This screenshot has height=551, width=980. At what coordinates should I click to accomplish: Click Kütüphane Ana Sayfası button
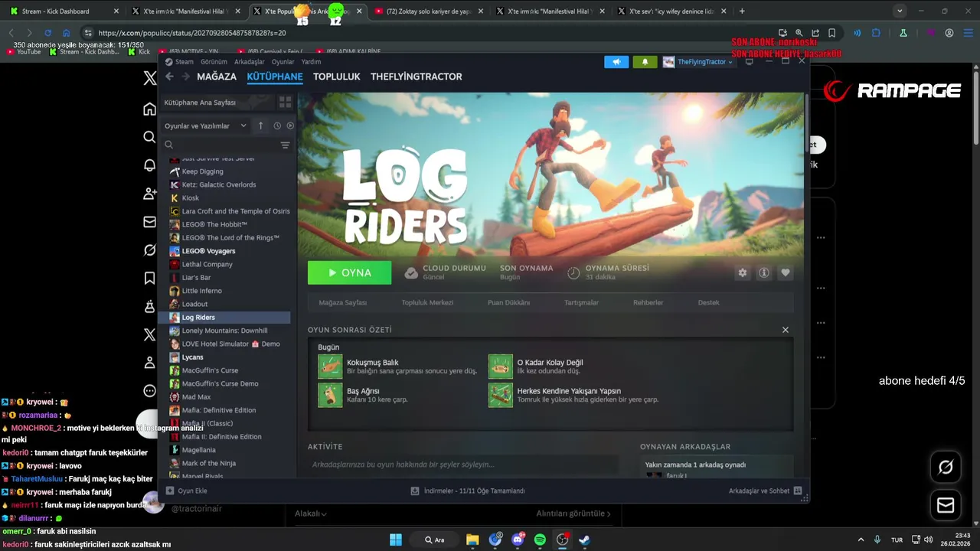[217, 102]
